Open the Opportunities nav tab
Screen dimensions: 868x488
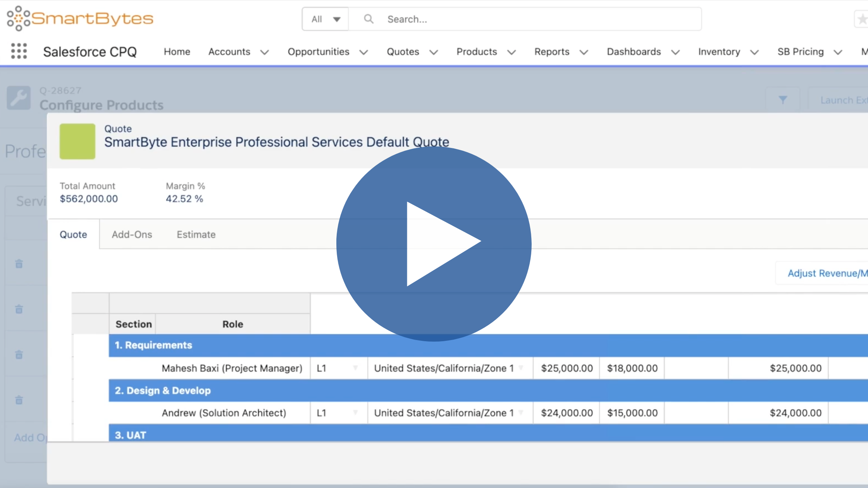pos(319,52)
